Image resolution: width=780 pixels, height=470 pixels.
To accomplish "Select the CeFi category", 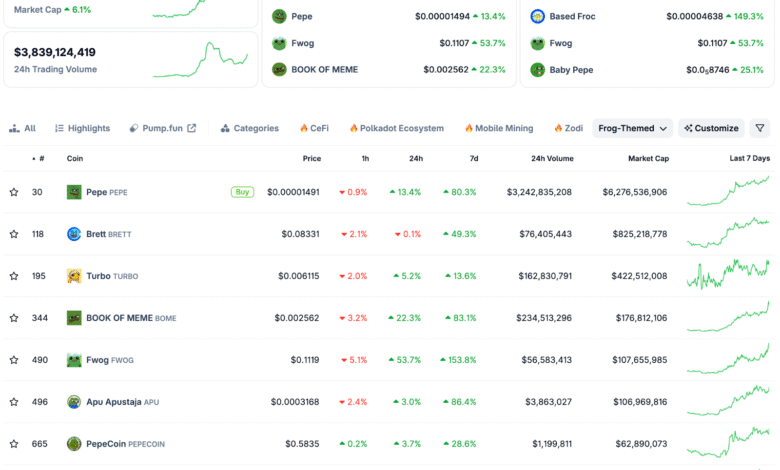I will [x=314, y=128].
